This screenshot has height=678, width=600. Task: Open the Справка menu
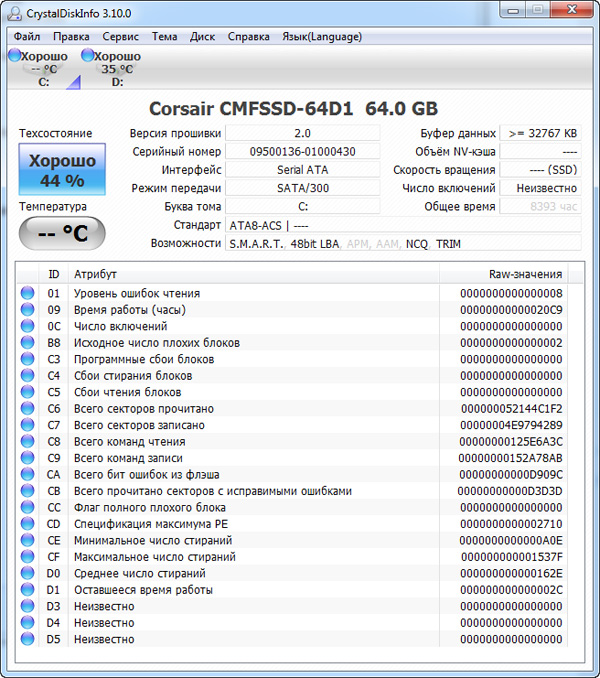tap(248, 37)
